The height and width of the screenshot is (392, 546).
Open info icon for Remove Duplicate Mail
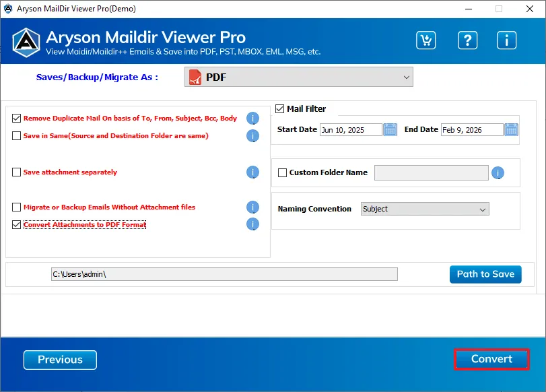[x=253, y=119]
